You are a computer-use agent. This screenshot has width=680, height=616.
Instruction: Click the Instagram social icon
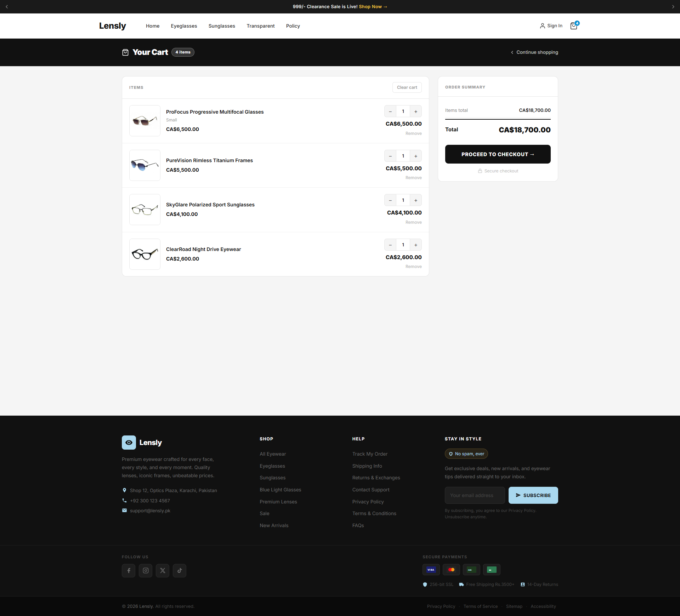coord(146,570)
